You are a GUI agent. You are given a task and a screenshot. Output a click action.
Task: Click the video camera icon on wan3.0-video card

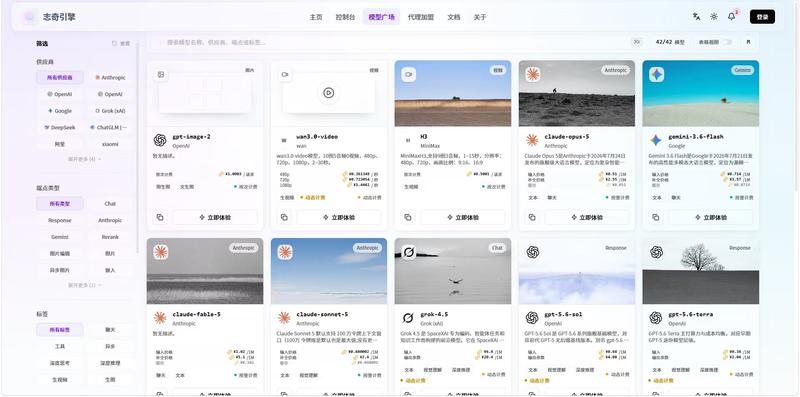[x=285, y=75]
